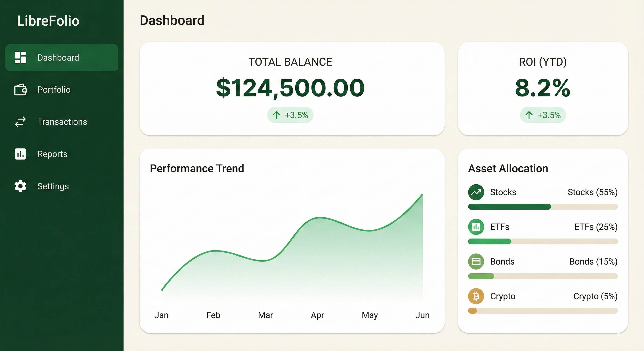644x351 pixels.
Task: Click the Asset Allocation title
Action: point(508,168)
